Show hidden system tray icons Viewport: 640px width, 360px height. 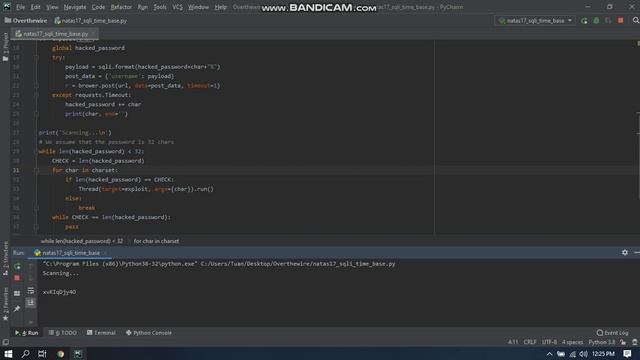pyautogui.click(x=549, y=354)
